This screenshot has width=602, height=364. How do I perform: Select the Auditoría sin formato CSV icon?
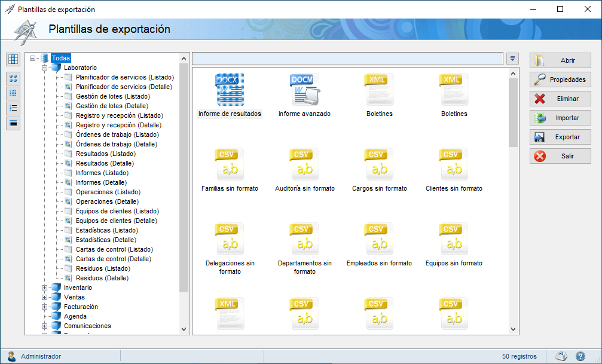click(x=304, y=164)
